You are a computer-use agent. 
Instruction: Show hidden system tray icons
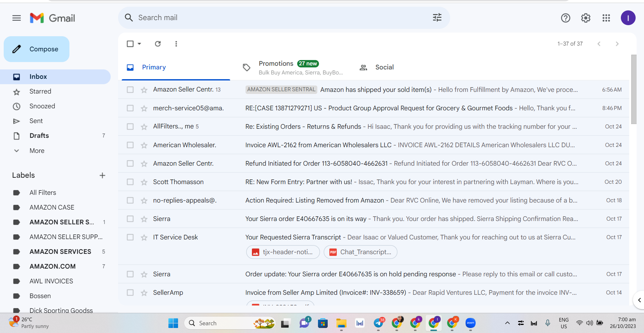coord(507,323)
